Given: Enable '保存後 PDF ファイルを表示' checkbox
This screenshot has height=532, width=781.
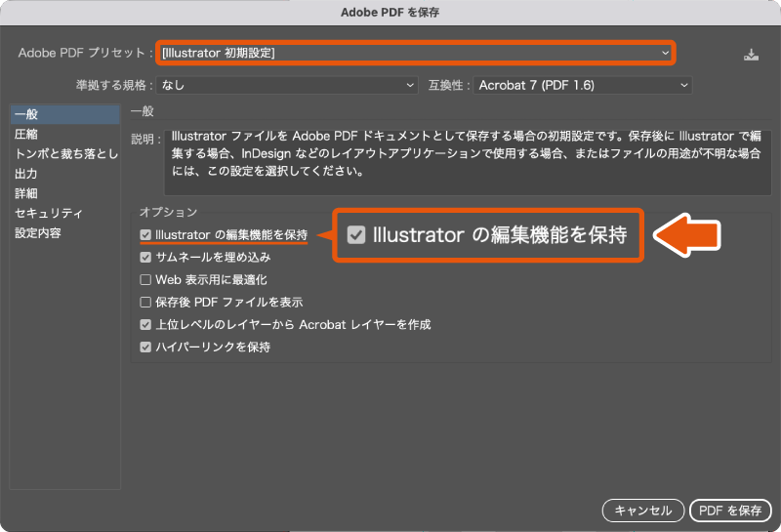Looking at the screenshot, I should 145,303.
